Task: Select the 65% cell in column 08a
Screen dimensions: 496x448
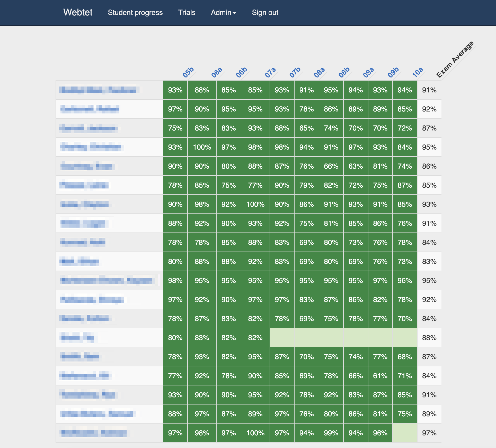Action: coord(307,128)
